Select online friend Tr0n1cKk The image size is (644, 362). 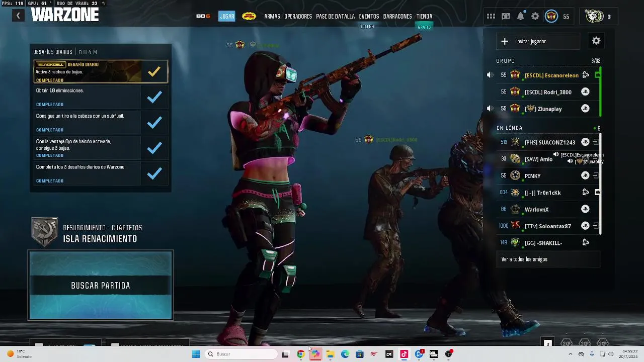547,193
